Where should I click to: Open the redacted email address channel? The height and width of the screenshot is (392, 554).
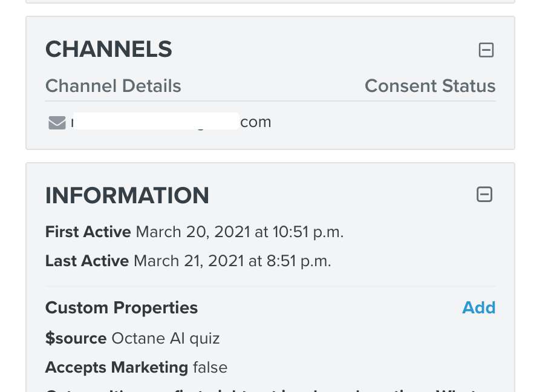pyautogui.click(x=171, y=122)
